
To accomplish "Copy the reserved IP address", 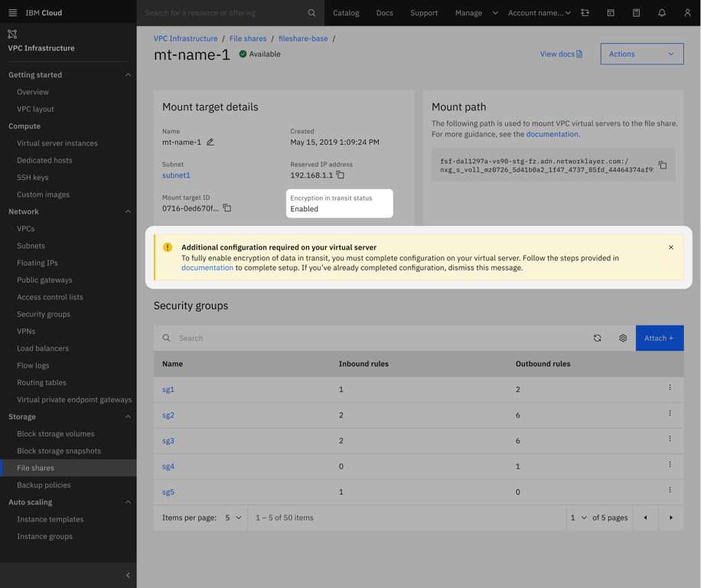I will pyautogui.click(x=341, y=175).
